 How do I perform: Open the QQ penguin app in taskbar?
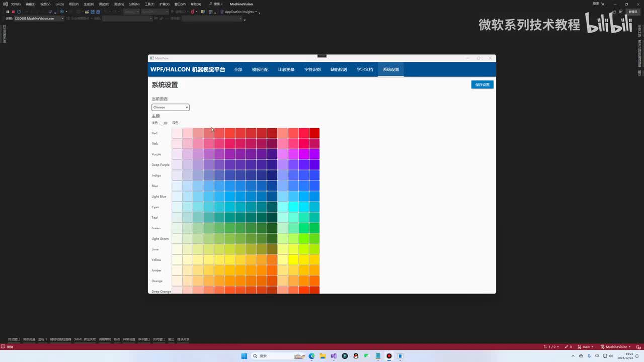click(356, 356)
